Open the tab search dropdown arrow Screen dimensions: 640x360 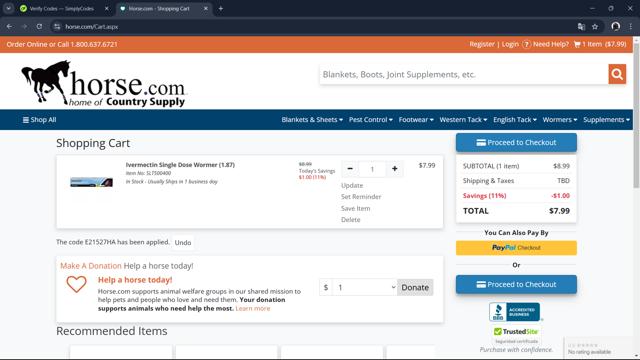(x=9, y=9)
